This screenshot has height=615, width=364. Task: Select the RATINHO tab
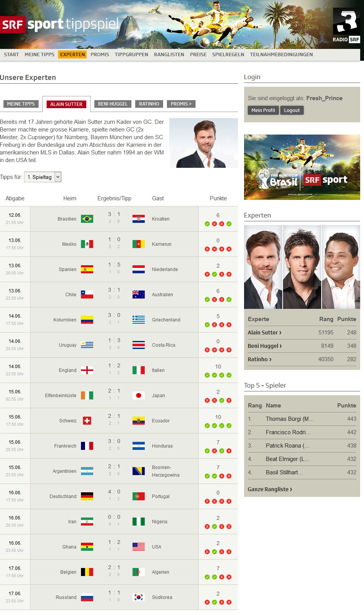(149, 104)
